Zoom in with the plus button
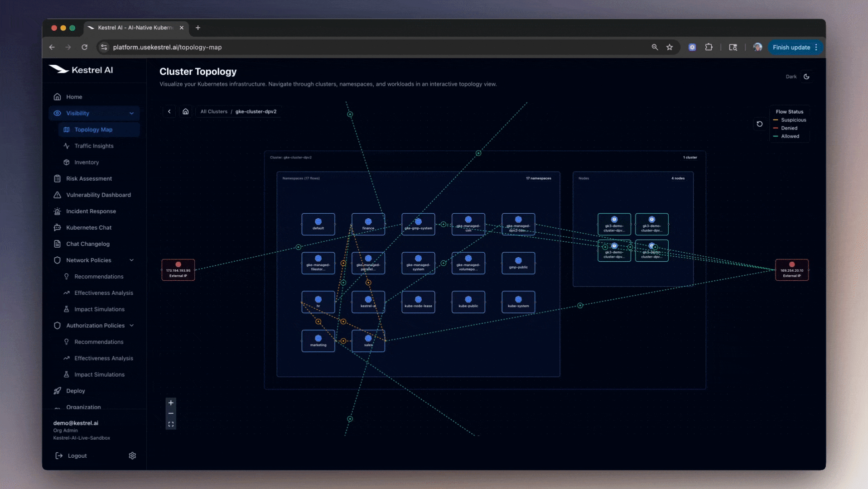868x489 pixels. 171,403
